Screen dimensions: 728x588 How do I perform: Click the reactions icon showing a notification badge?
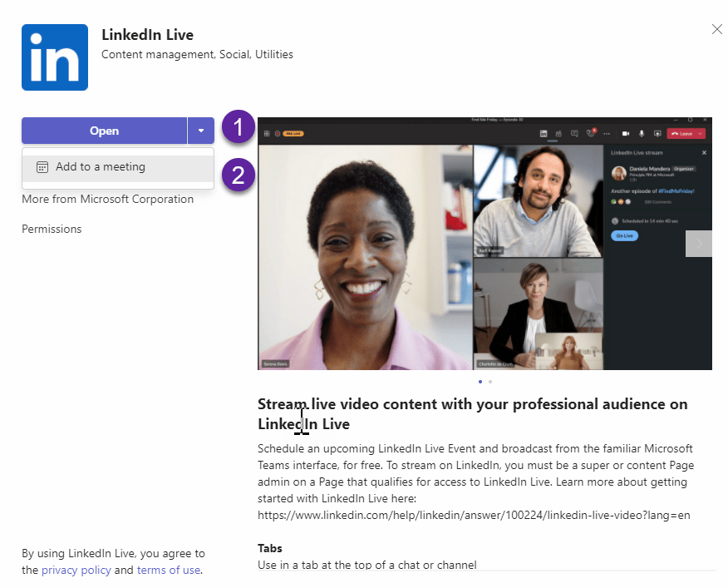point(590,133)
